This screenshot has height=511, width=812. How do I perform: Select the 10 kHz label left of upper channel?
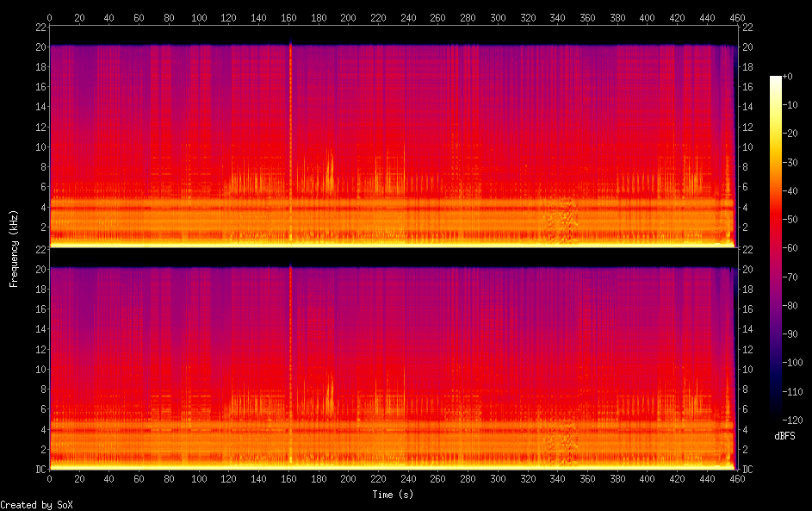click(39, 146)
